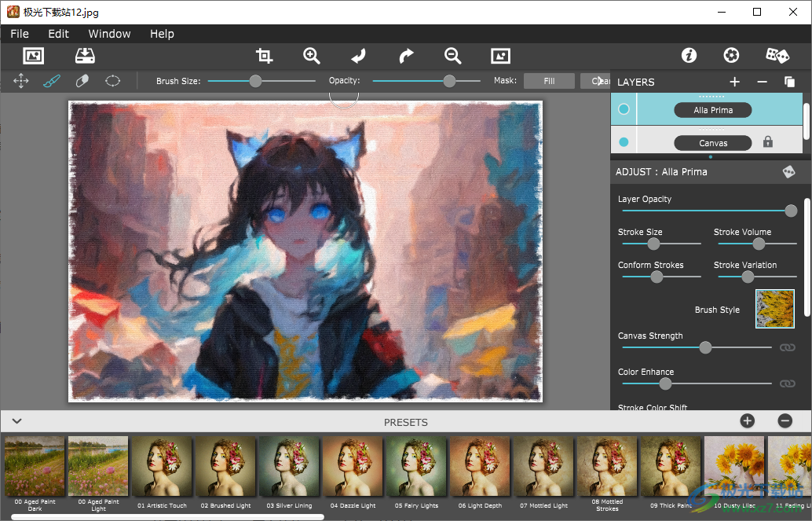Toggle visibility of the Alla Prima layer
This screenshot has width=812, height=521.
pyautogui.click(x=624, y=109)
